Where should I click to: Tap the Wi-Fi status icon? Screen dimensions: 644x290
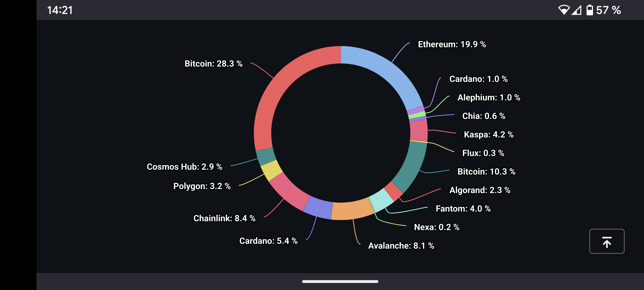click(564, 10)
